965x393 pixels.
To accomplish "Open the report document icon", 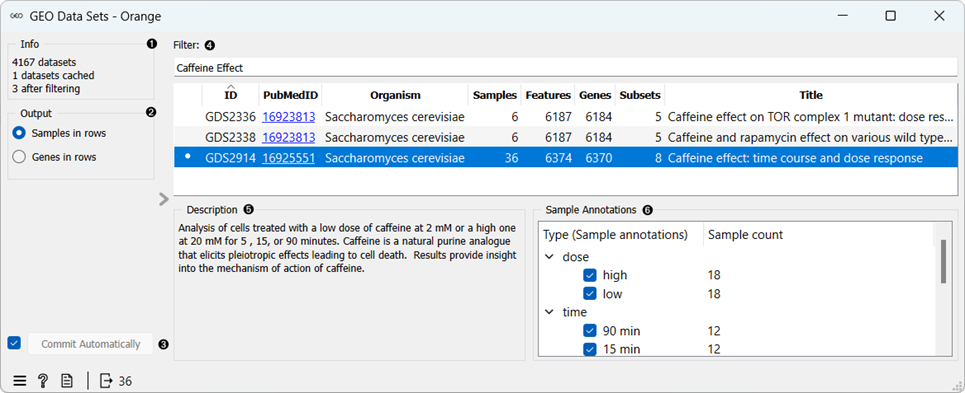I will (x=66, y=381).
